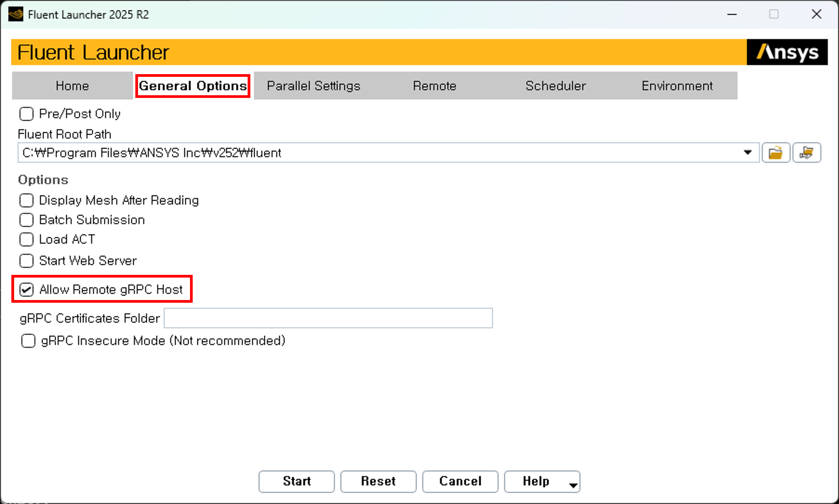Click the browse folder icon for root path
Screen dimensions: 839x504
[x=775, y=153]
